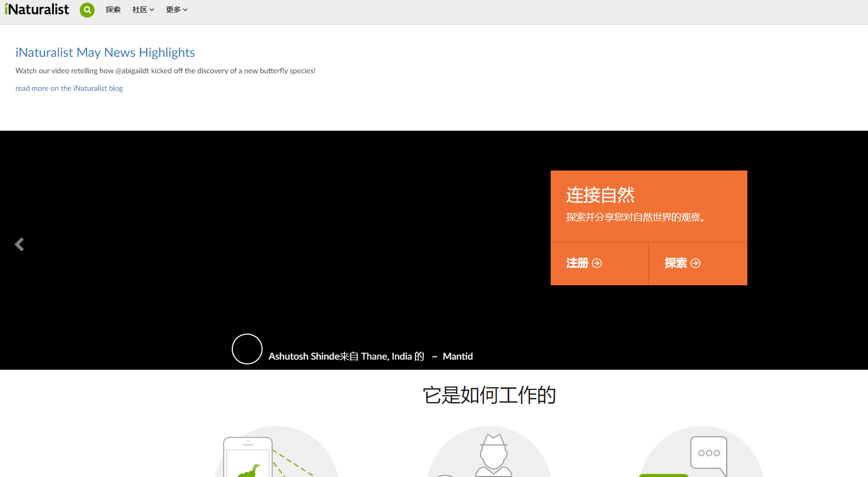The image size is (868, 477).
Task: Click the orange 探索 explore button
Action: tap(698, 263)
